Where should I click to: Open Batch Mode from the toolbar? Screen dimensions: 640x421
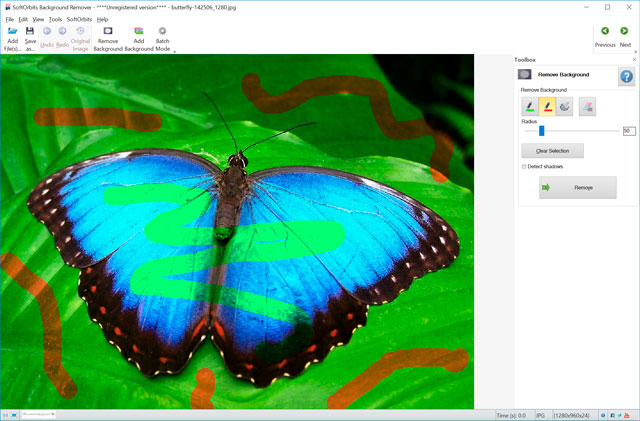coord(162,32)
